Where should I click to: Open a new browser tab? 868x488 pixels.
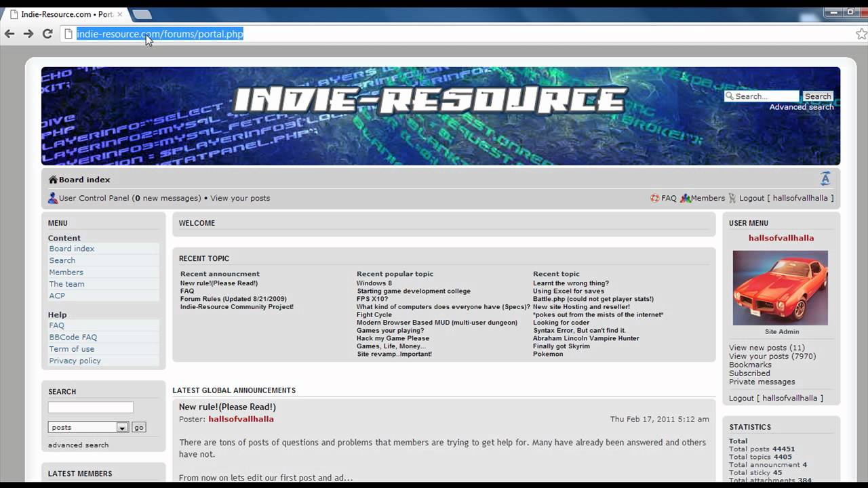(142, 14)
